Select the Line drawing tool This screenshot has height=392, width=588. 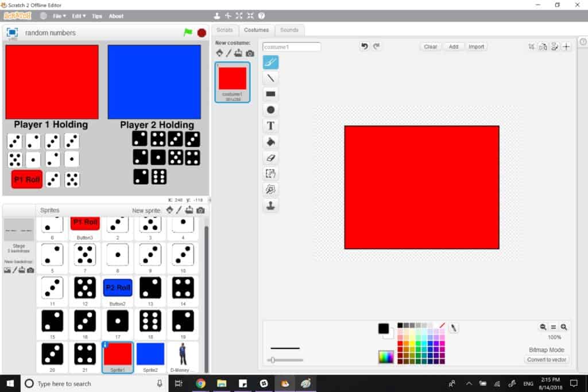pyautogui.click(x=270, y=78)
